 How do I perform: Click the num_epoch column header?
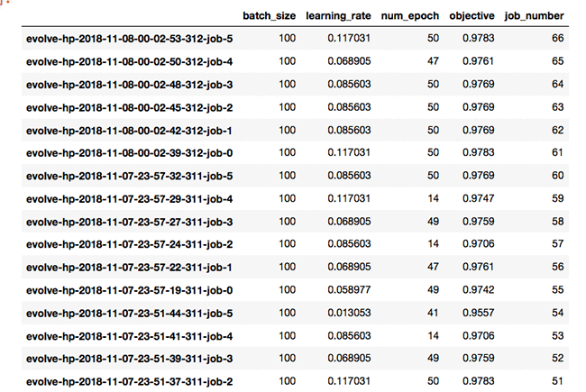[x=410, y=15]
